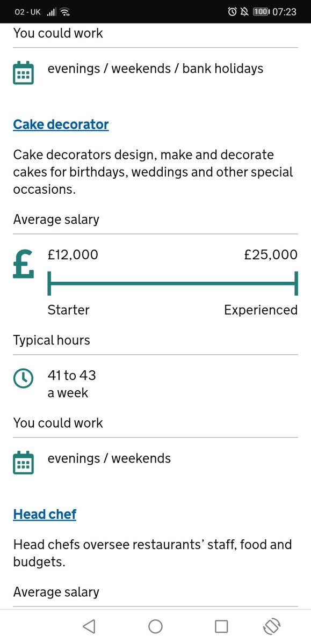This screenshot has width=311, height=644.
Task: Click the calendar icon next to evenings / weekends
Action: click(x=23, y=463)
